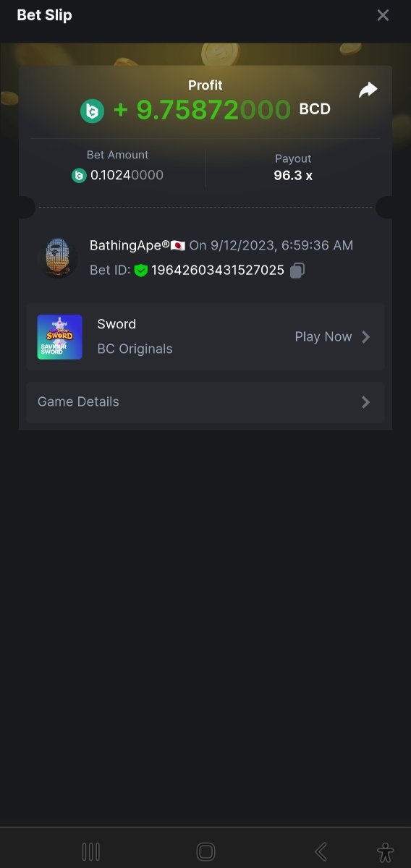Viewport: 411px width, 868px height.
Task: Open the Saviour Sword game thumbnail
Action: (x=60, y=337)
